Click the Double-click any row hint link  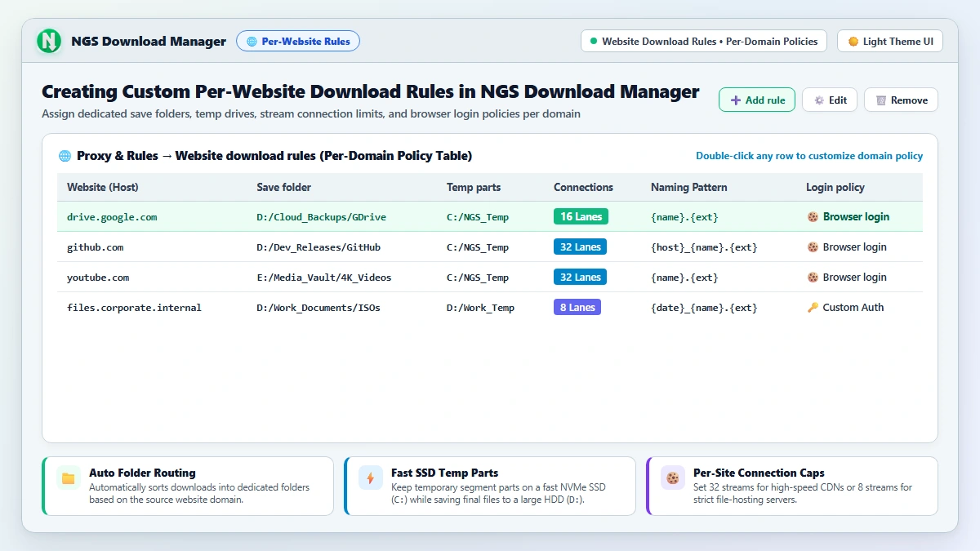click(x=809, y=156)
